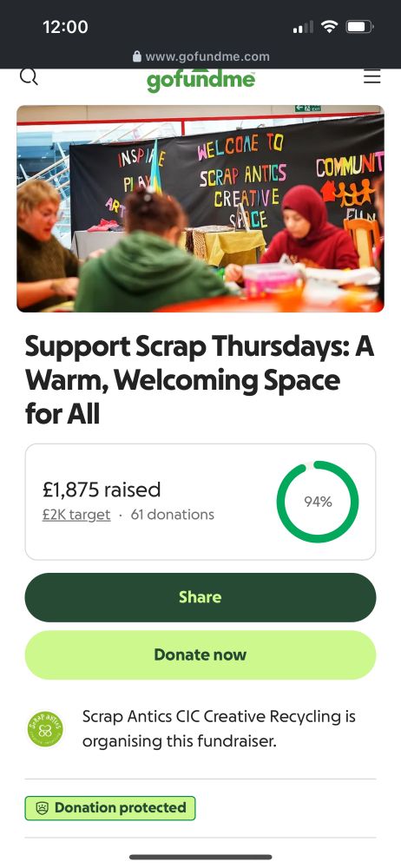
Task: Tap the 61 donations text
Action: pos(172,515)
